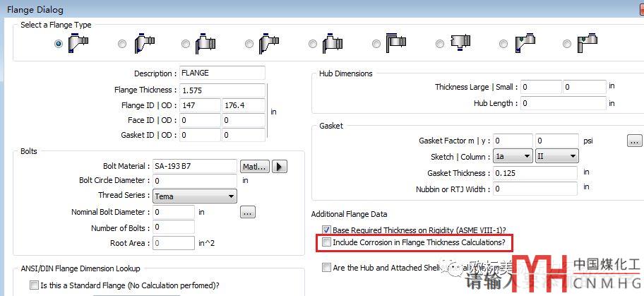Select the ninth flange type radio button
This screenshot has width=644, height=296.
(x=567, y=44)
